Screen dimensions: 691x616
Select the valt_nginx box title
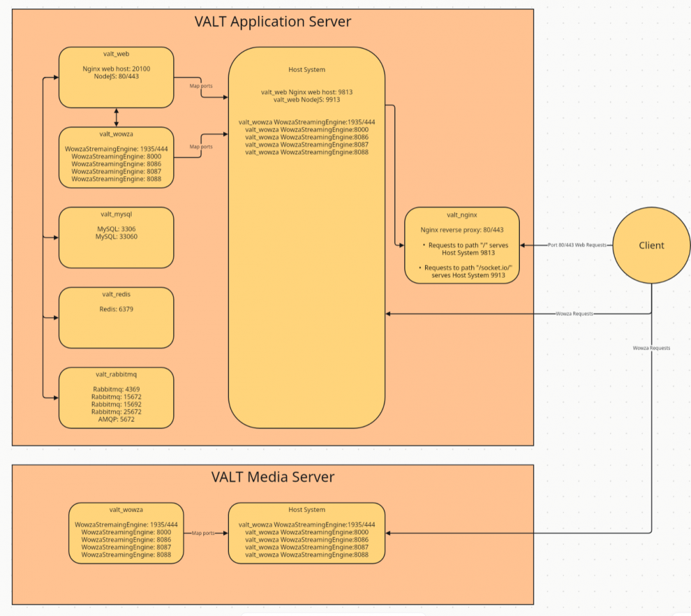(x=462, y=215)
